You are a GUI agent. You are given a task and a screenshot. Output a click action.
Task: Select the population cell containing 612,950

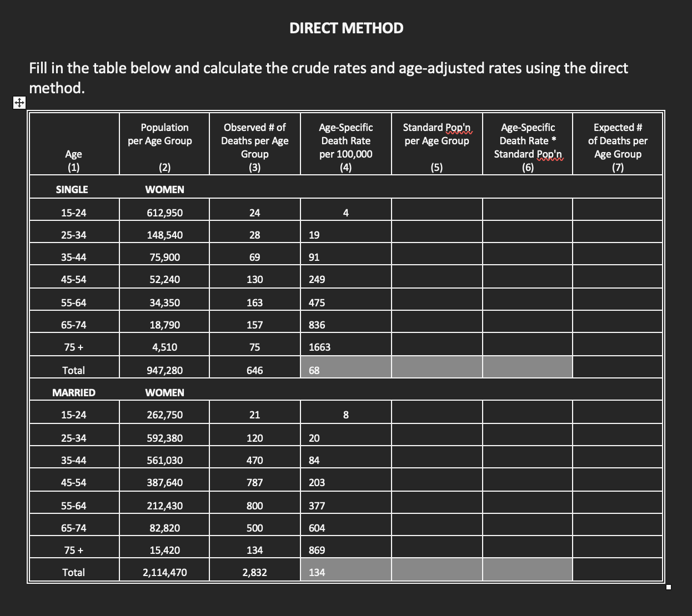164,213
